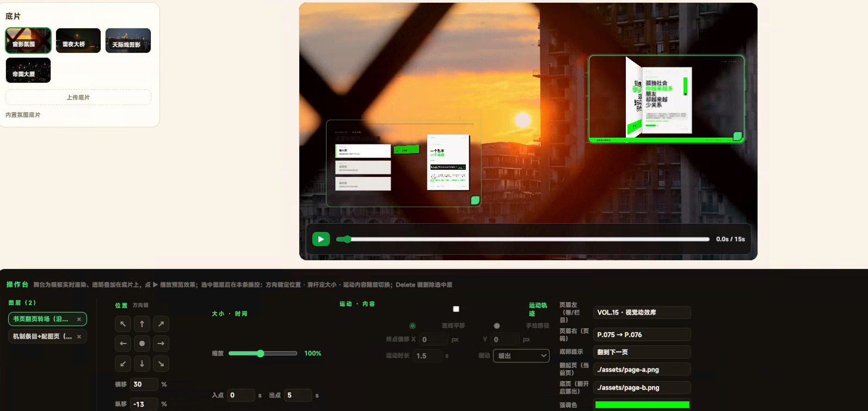Edit the ./assets/page-a.png path field
Viewport: 868px width, 411px height.
click(642, 370)
